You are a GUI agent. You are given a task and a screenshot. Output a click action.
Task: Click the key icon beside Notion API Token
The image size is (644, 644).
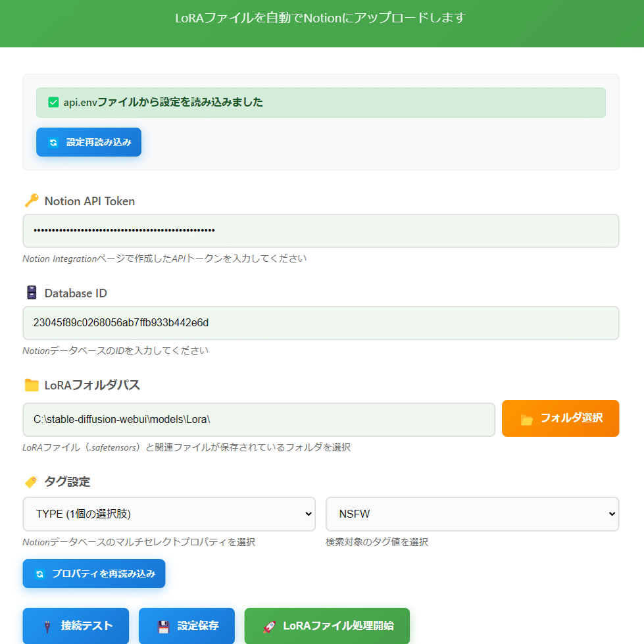pos(32,201)
